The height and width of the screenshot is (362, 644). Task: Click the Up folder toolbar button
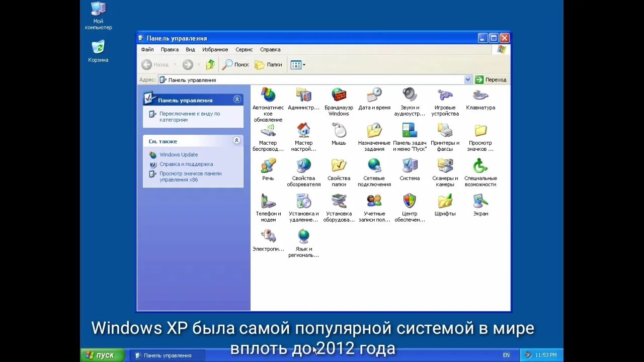210,64
